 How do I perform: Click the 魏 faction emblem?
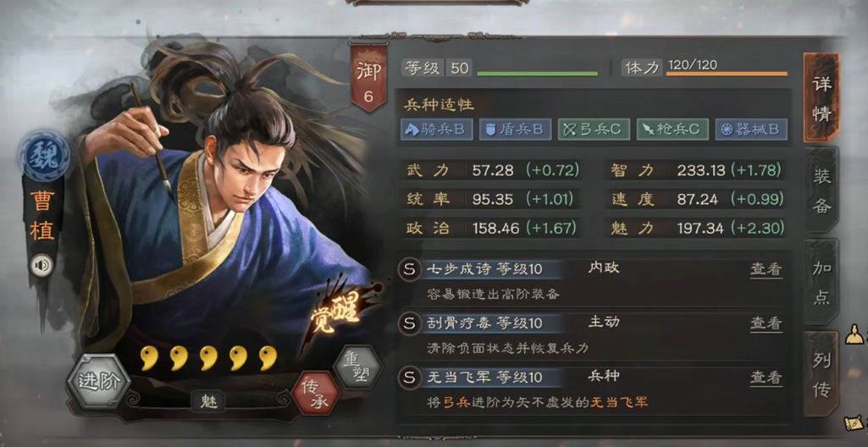click(44, 157)
